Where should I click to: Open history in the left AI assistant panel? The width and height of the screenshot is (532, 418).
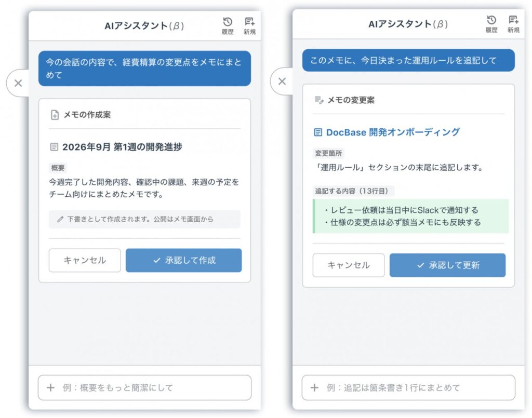pos(228,26)
